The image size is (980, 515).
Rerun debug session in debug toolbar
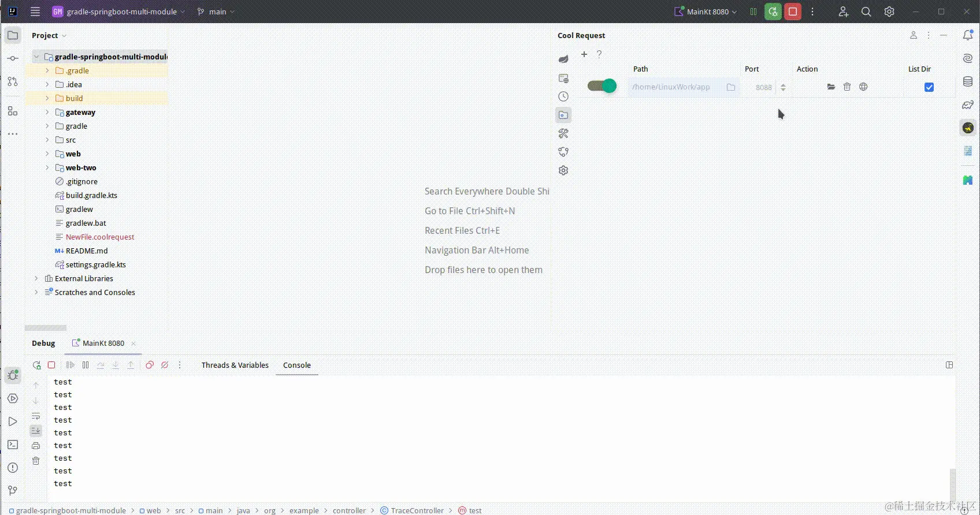(36, 365)
